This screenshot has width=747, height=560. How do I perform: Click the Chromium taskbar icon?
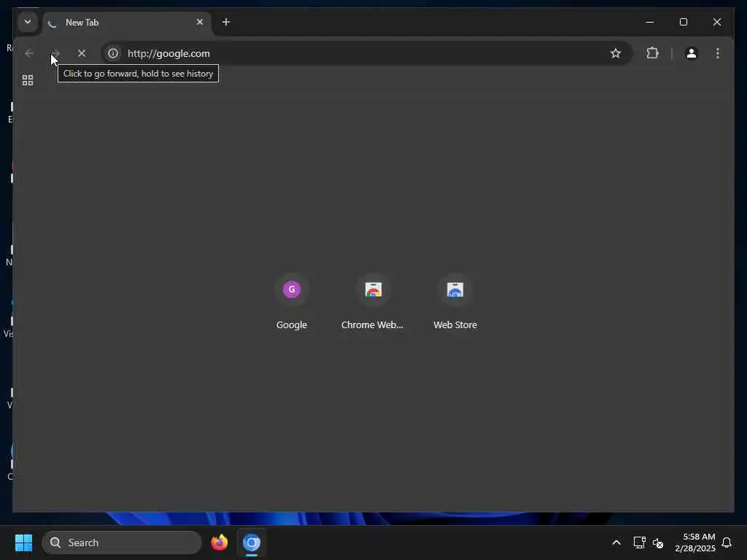[252, 542]
